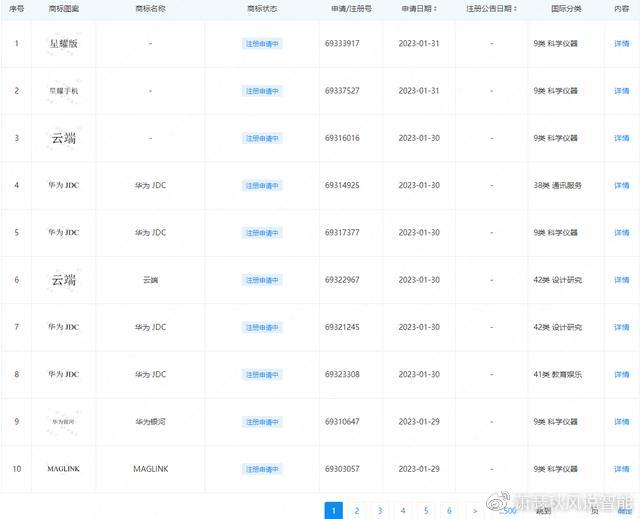This screenshot has width=640, height=519.
Task: Select application number 69323308
Action: pyautogui.click(x=342, y=374)
